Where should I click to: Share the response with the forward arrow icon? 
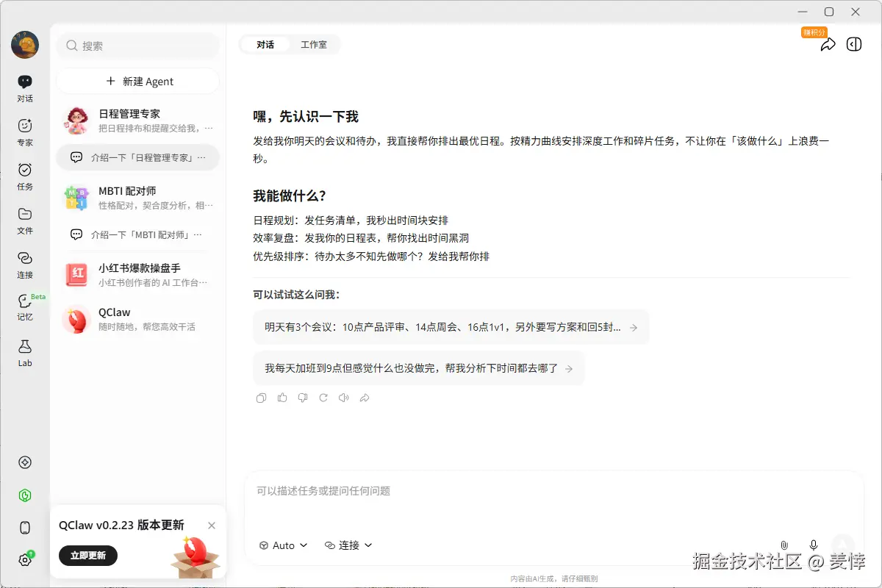[365, 398]
